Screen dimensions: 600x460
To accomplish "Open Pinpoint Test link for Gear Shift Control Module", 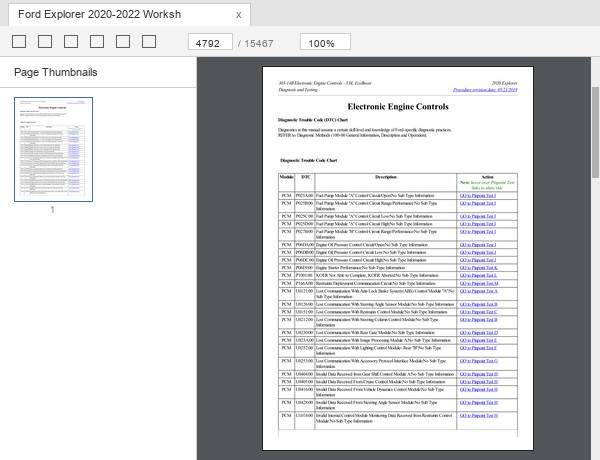I will 478,374.
